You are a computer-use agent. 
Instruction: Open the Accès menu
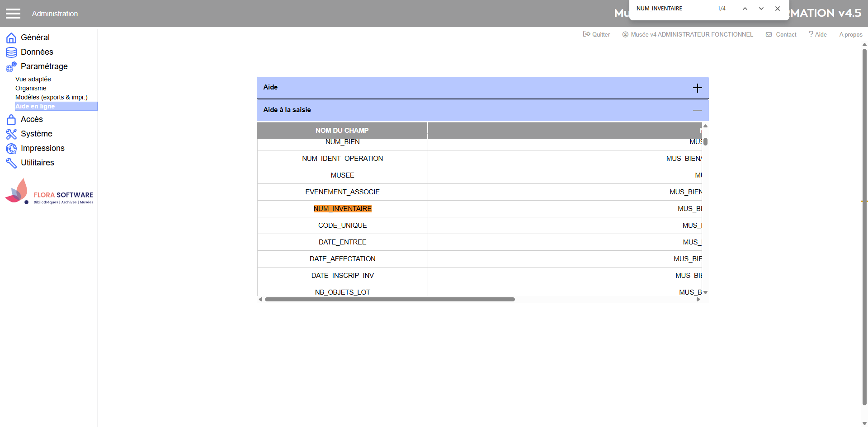[x=32, y=119]
